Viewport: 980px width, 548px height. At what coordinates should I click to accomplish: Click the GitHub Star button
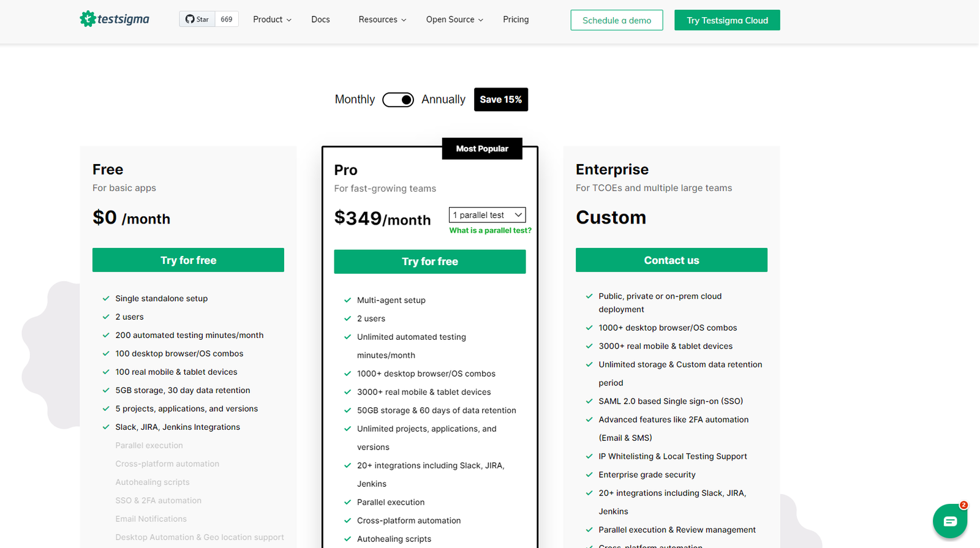tap(197, 19)
